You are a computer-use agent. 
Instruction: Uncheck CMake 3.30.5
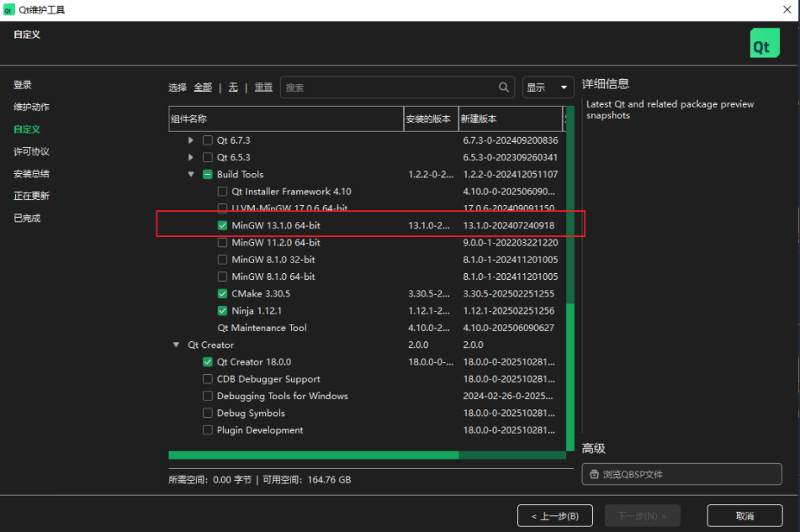click(x=222, y=293)
